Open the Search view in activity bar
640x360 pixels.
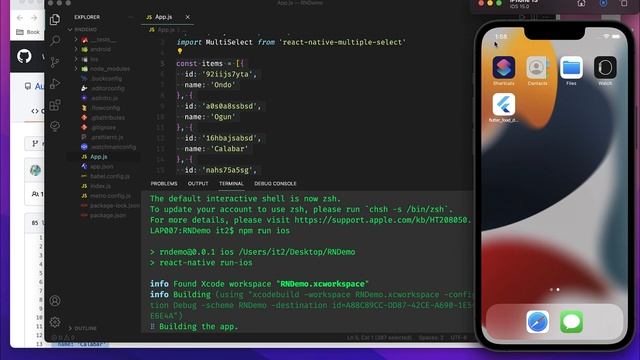pyautogui.click(x=55, y=40)
